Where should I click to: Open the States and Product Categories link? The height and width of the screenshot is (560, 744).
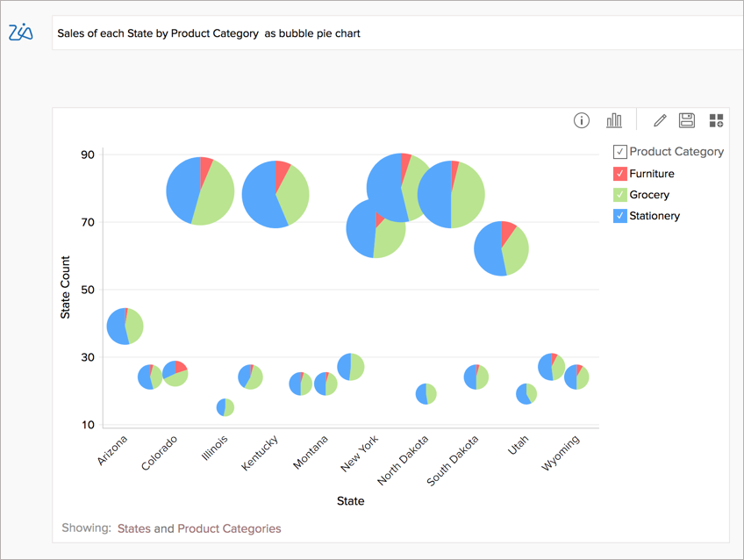(199, 529)
